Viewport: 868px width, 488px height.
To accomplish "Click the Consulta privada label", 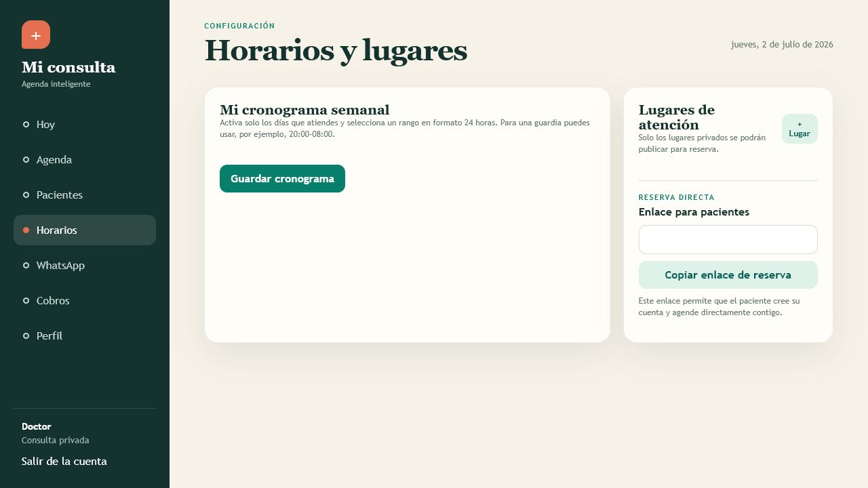I will 56,440.
